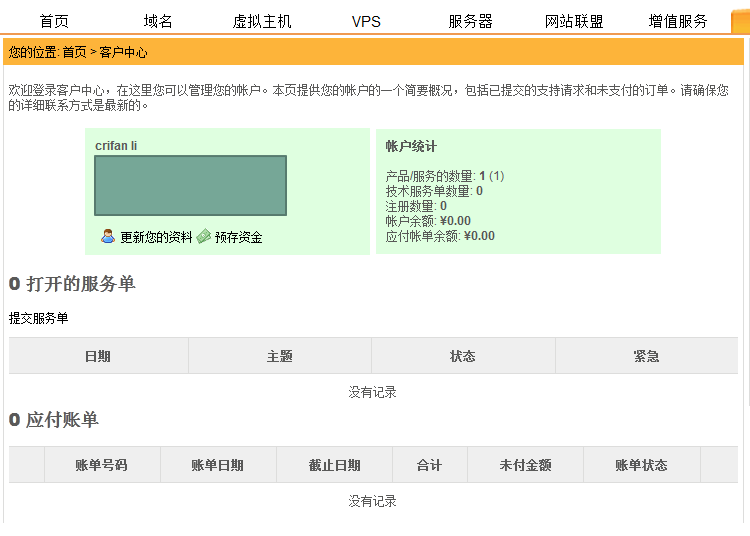
Task: Click the 首页 breadcrumb link
Action: coord(75,52)
